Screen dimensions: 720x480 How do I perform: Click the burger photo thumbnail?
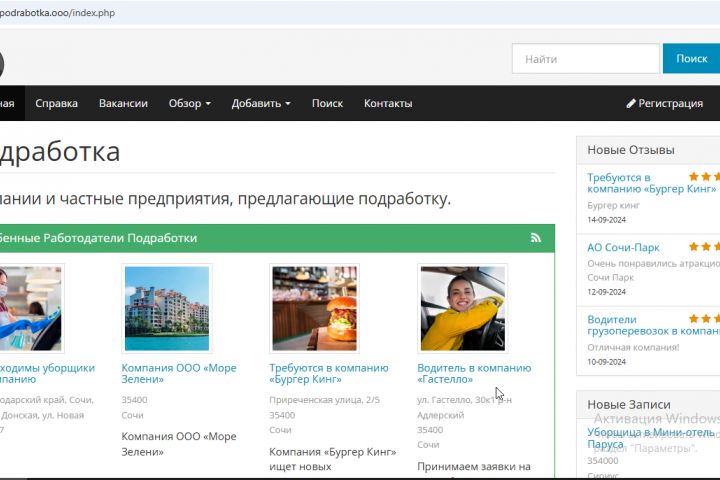(x=315, y=308)
